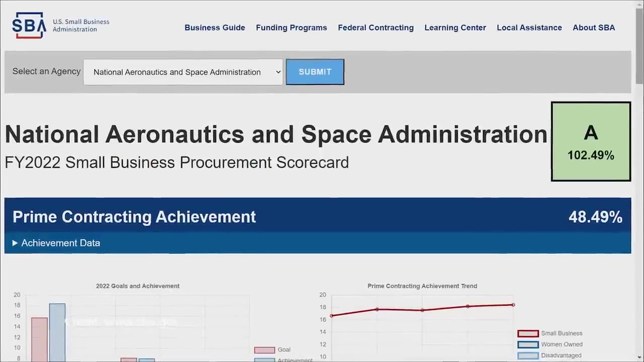Image resolution: width=644 pixels, height=362 pixels.
Task: Toggle the Goal legend entry
Action: pyautogui.click(x=272, y=350)
